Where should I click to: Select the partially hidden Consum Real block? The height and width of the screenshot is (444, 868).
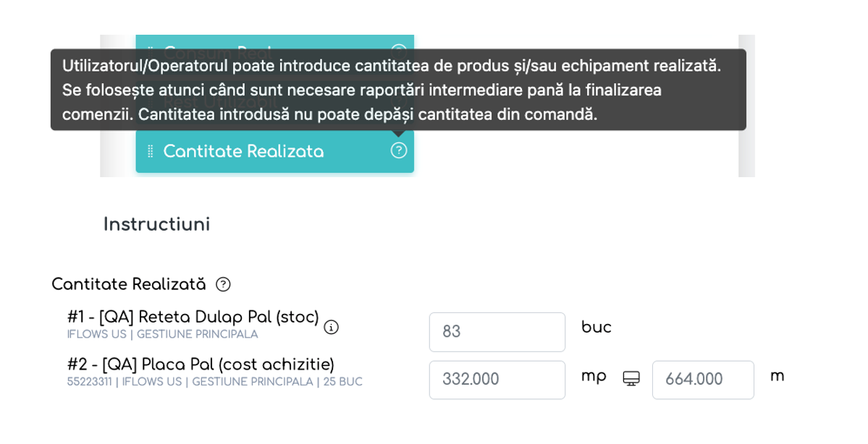[x=274, y=42]
